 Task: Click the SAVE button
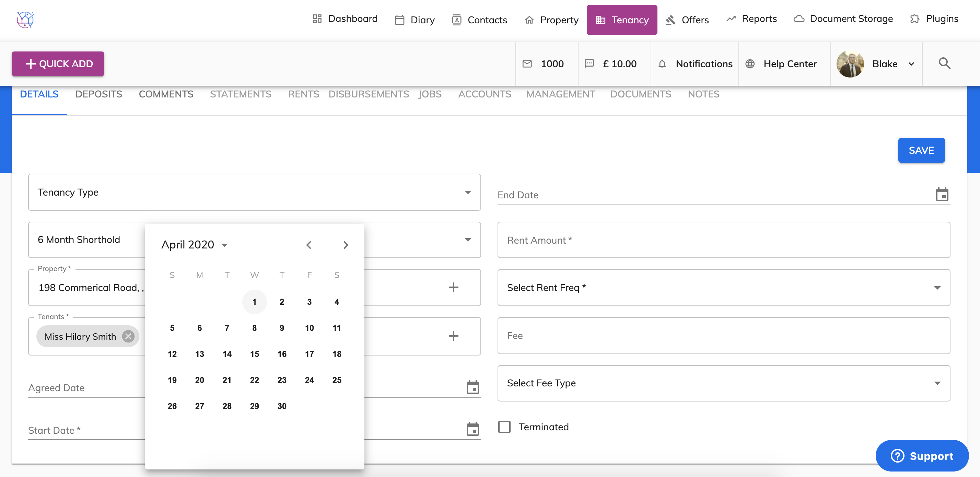pyautogui.click(x=921, y=150)
